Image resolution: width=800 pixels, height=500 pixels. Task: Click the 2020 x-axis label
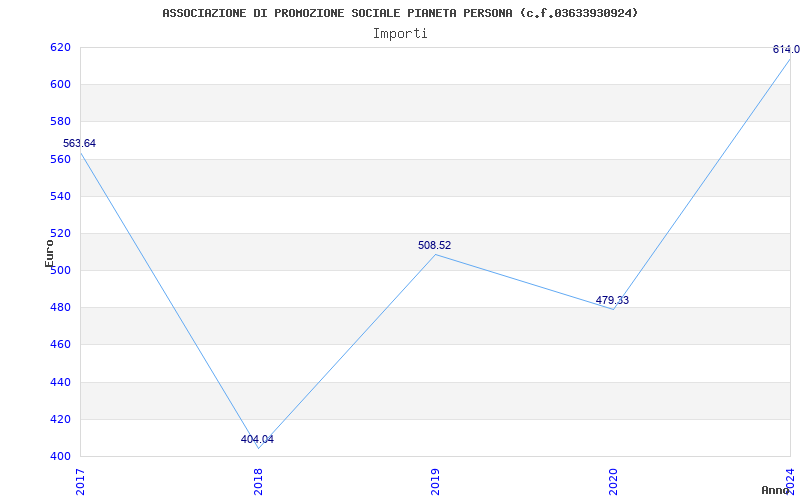[613, 482]
